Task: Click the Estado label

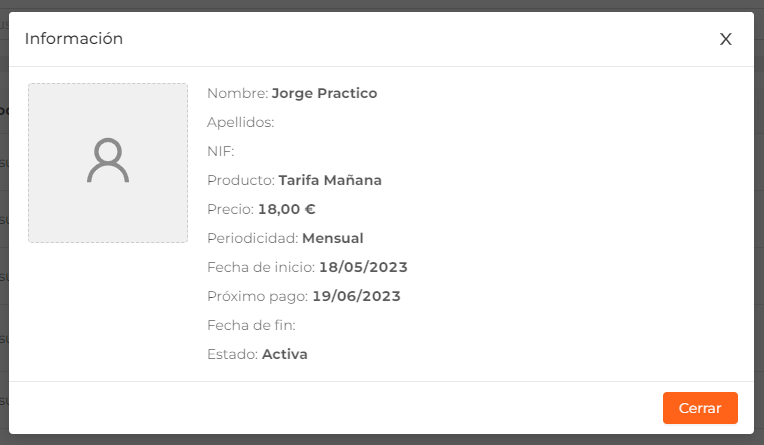Action: coord(232,354)
